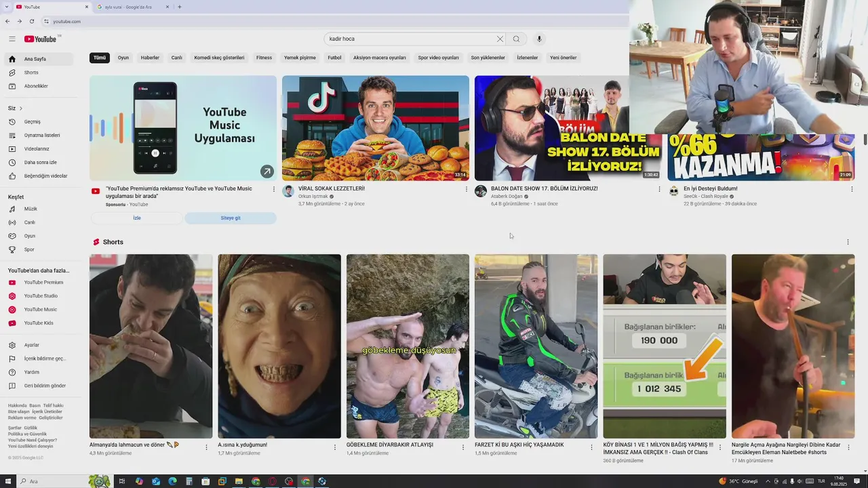The width and height of the screenshot is (868, 488).
Task: Open Geri bildirim gönder in sidebar
Action: (38, 386)
